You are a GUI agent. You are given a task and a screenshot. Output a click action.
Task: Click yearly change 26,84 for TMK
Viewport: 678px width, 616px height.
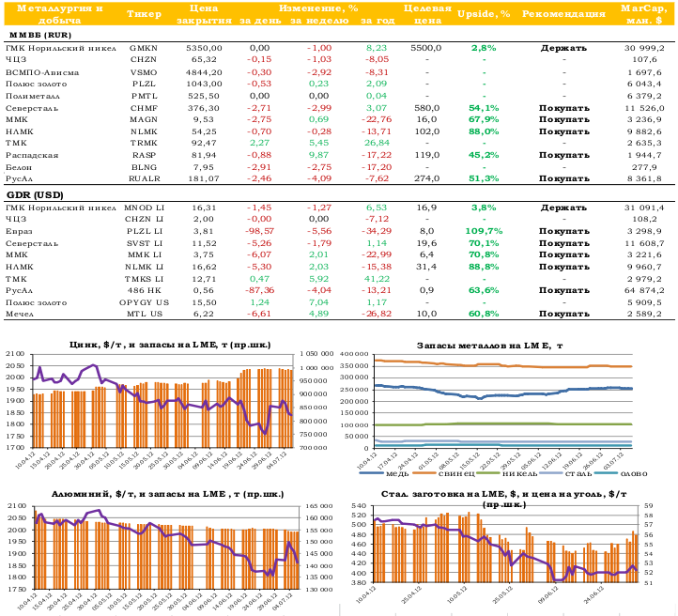point(378,143)
